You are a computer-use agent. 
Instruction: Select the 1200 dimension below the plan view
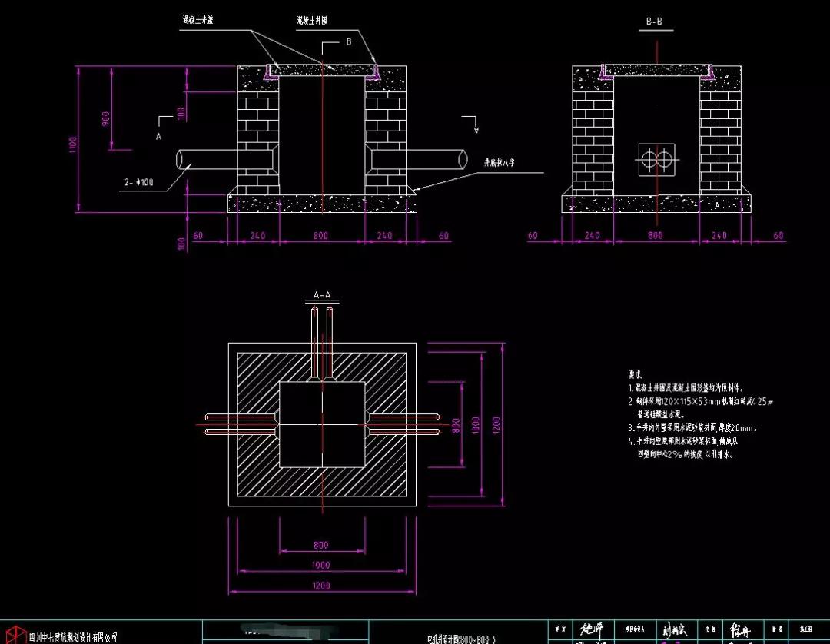point(321,586)
